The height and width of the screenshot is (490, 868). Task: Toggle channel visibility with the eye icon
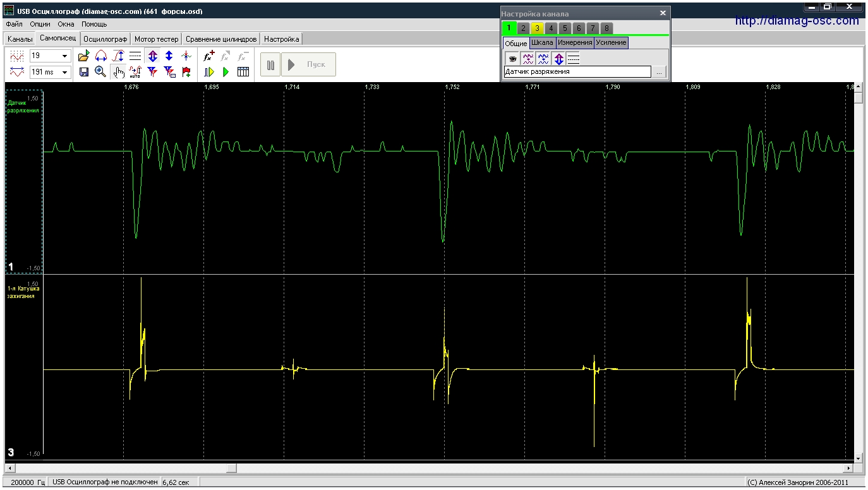(511, 59)
